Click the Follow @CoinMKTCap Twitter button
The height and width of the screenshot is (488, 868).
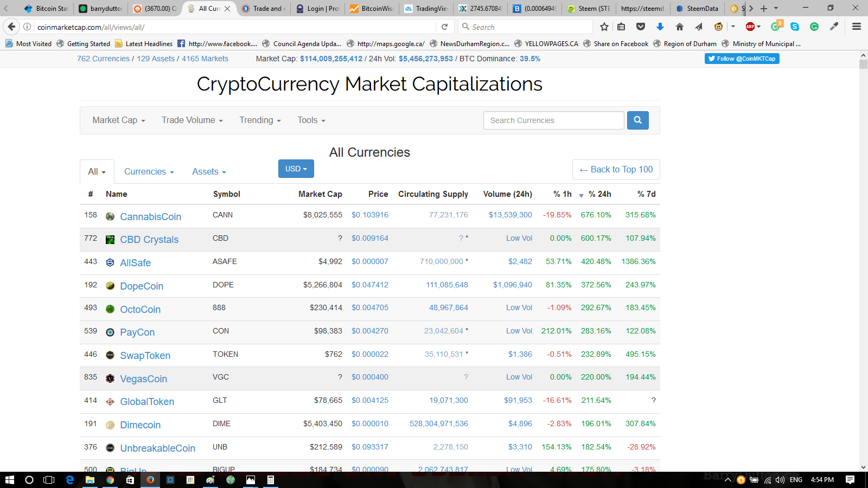[x=742, y=59]
